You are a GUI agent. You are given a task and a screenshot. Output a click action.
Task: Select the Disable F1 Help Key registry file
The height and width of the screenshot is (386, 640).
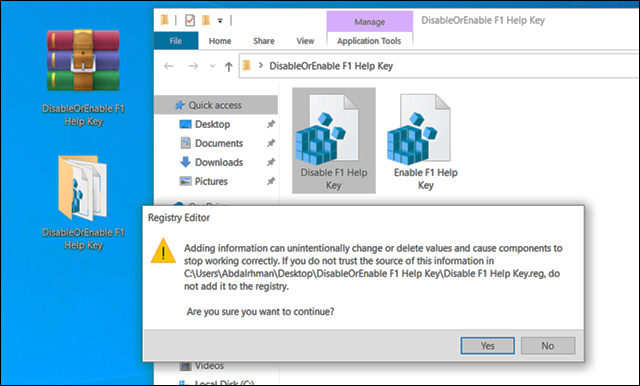(333, 140)
